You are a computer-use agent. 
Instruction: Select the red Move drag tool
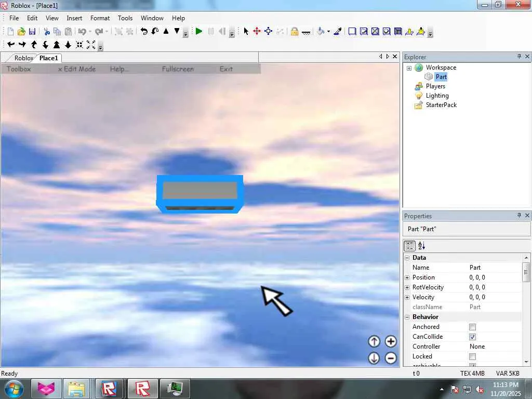tap(257, 32)
